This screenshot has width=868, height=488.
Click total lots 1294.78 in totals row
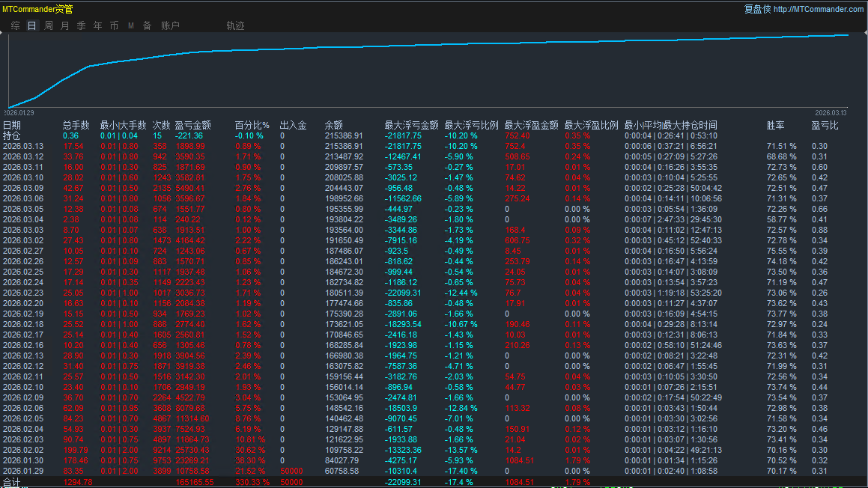tap(77, 482)
